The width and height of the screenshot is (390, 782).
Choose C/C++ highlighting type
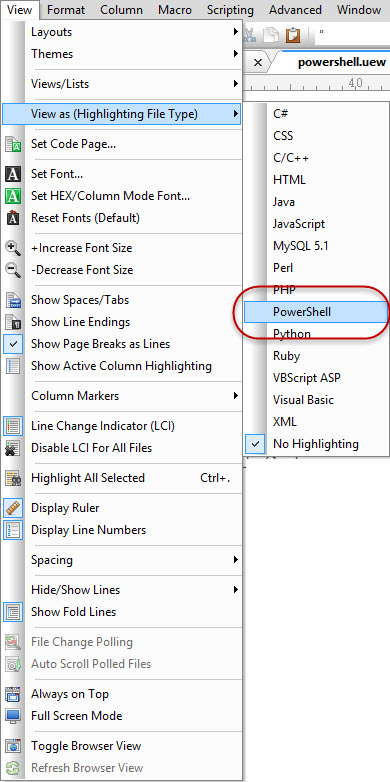[x=316, y=158]
